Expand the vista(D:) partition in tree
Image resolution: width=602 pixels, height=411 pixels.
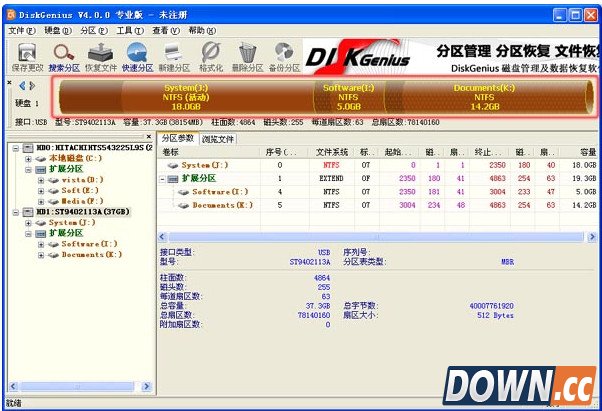pos(42,179)
